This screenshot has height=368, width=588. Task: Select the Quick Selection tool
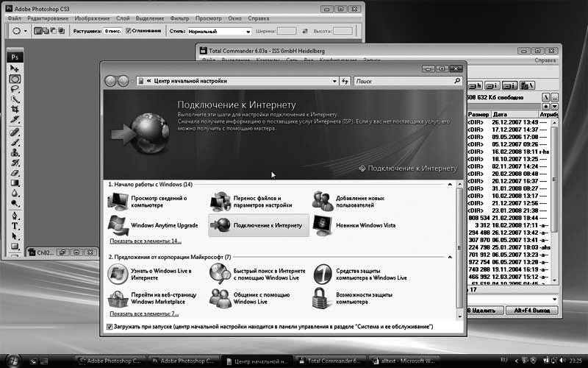click(15, 99)
